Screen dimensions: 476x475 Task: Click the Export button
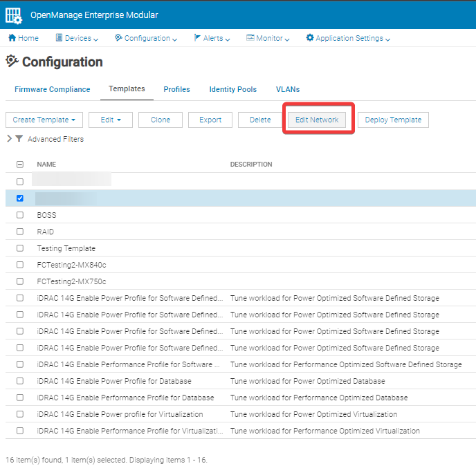click(x=210, y=120)
